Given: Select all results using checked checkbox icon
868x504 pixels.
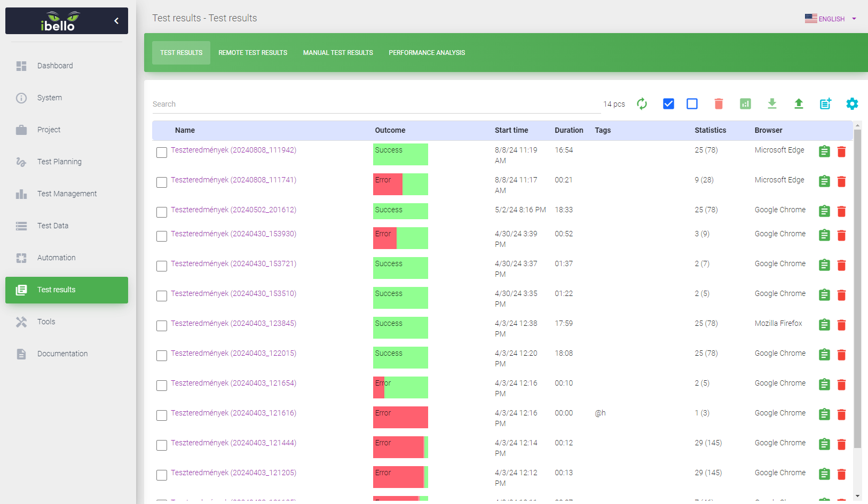Looking at the screenshot, I should tap(668, 103).
